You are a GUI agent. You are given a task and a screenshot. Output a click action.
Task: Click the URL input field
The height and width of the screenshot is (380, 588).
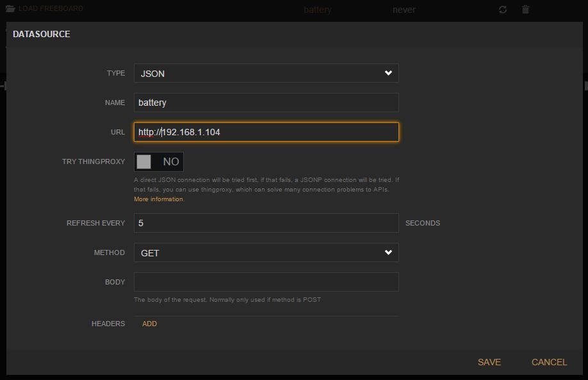(266, 132)
